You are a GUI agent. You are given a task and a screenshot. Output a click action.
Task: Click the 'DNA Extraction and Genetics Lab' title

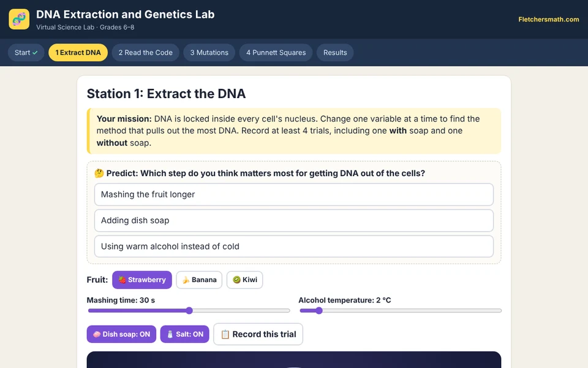coord(125,14)
